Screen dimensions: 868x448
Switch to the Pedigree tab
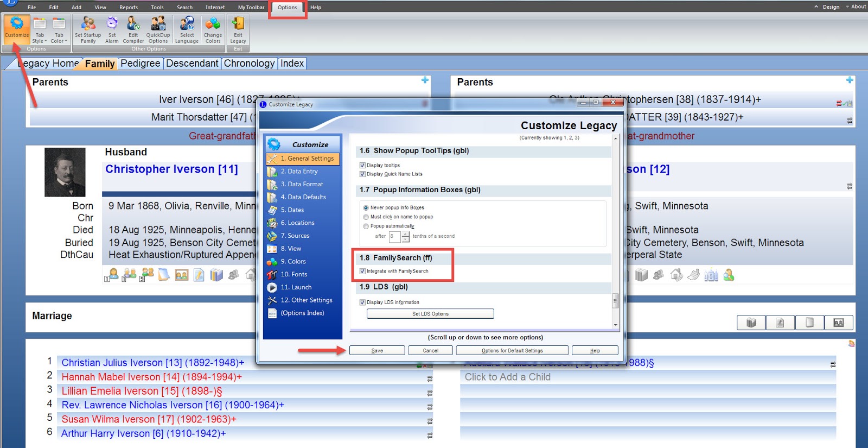pyautogui.click(x=141, y=64)
